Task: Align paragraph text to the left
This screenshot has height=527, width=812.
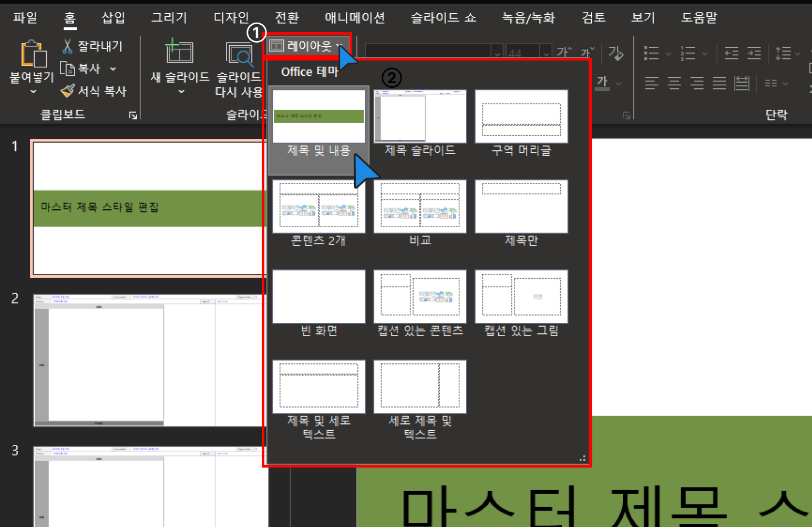Action: tap(652, 83)
